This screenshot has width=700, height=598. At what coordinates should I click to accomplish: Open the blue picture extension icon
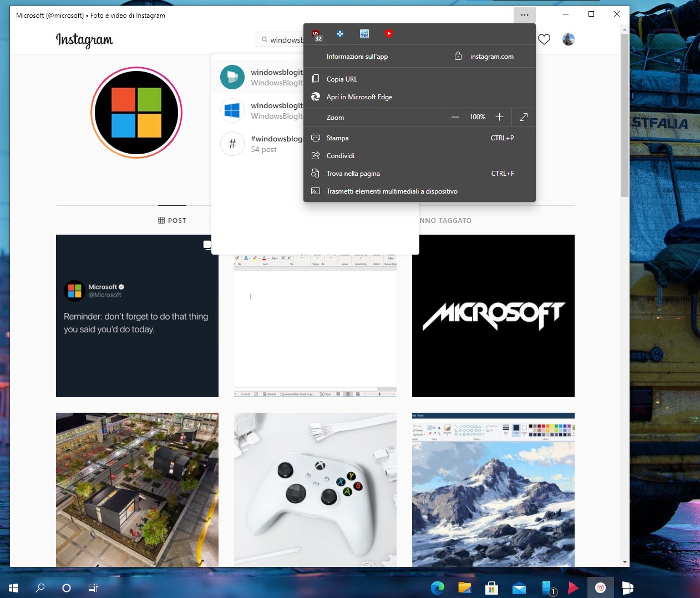364,34
